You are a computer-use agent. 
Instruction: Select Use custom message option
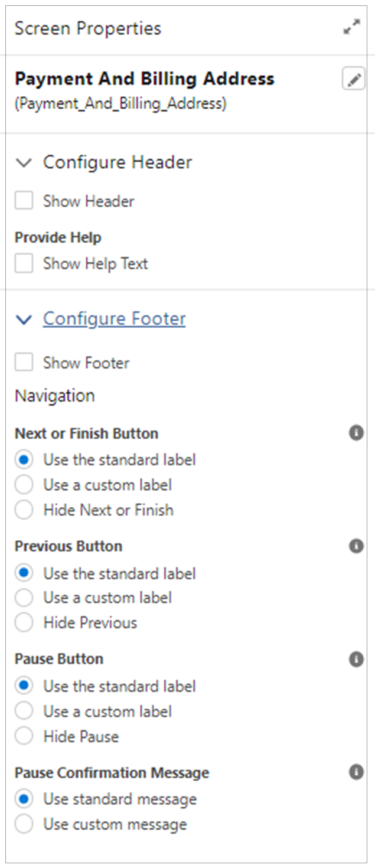pos(24,824)
